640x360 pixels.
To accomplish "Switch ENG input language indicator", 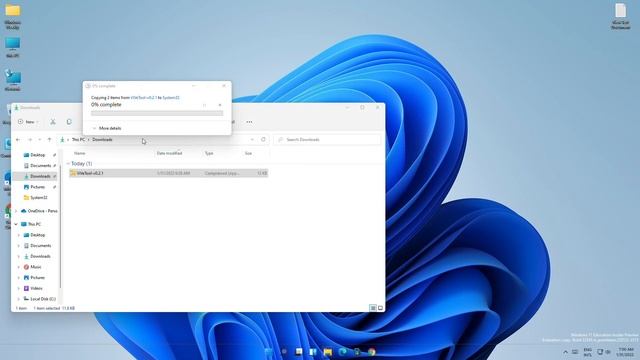I will 587,352.
